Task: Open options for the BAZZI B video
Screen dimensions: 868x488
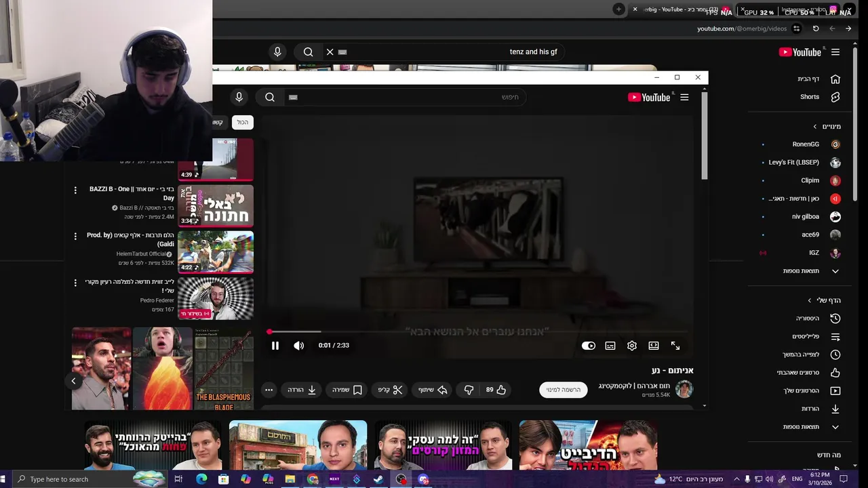Action: 75,190
